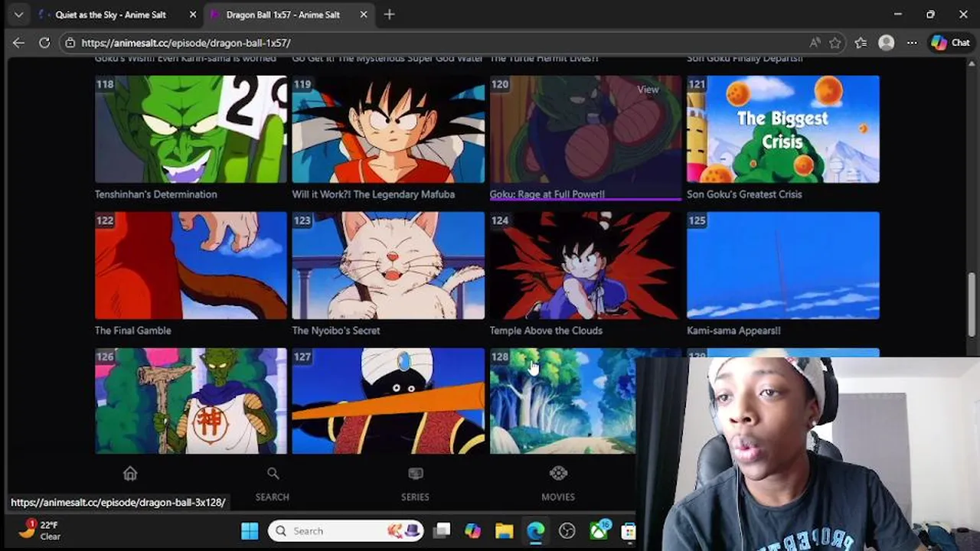This screenshot has width=980, height=551.
Task: Open episode 119 Goku thumbnail
Action: pos(388,129)
